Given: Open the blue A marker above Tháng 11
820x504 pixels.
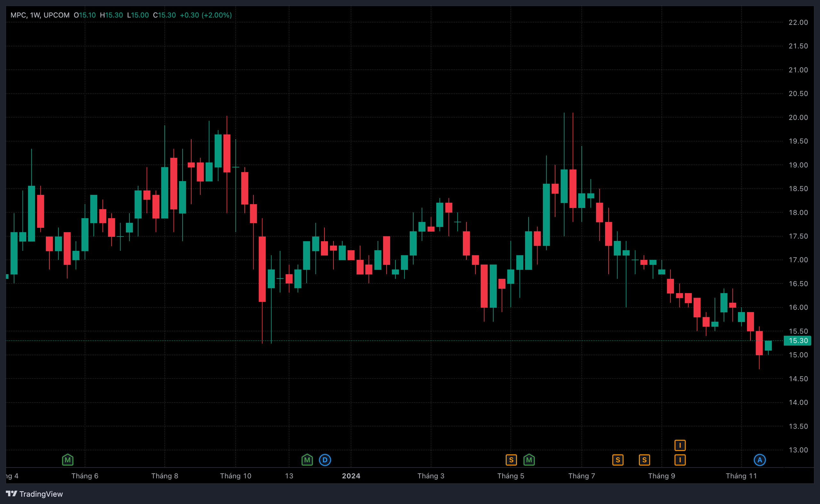Looking at the screenshot, I should (759, 460).
